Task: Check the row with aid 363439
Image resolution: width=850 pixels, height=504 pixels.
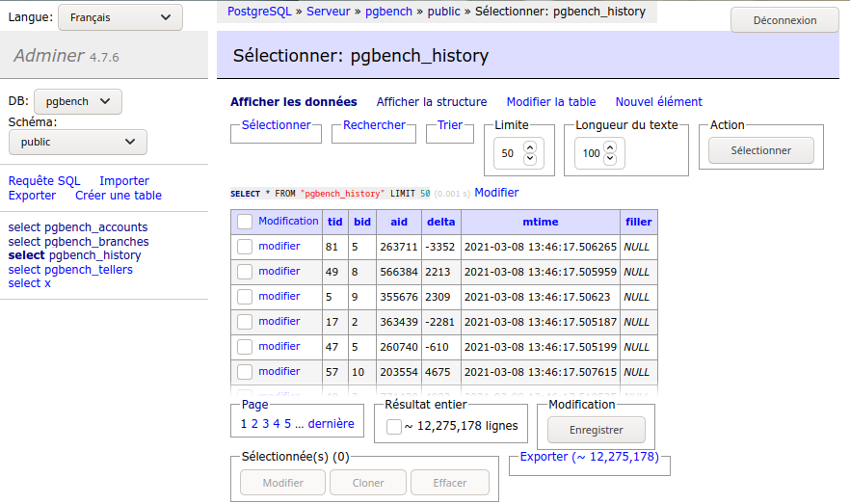Action: [245, 321]
